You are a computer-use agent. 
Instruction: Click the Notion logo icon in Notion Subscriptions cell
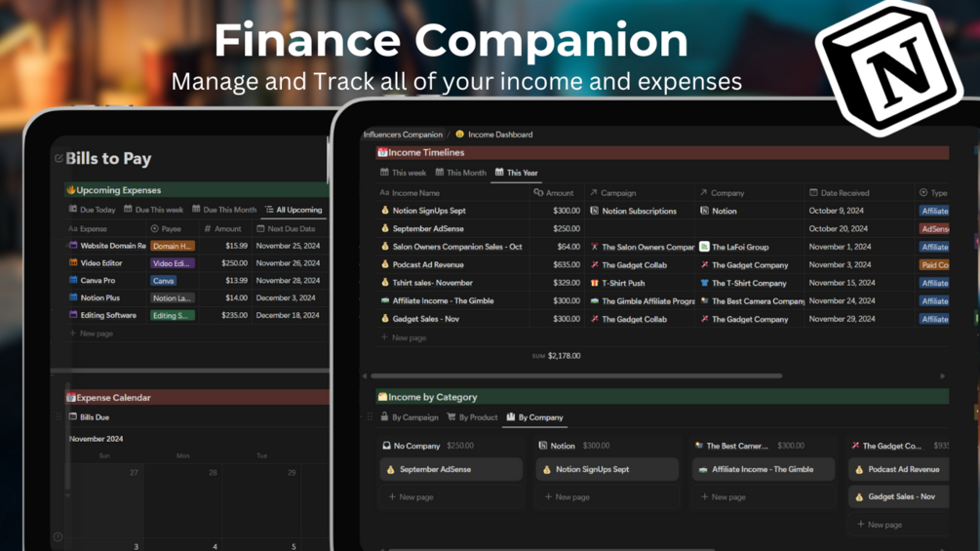click(x=595, y=212)
